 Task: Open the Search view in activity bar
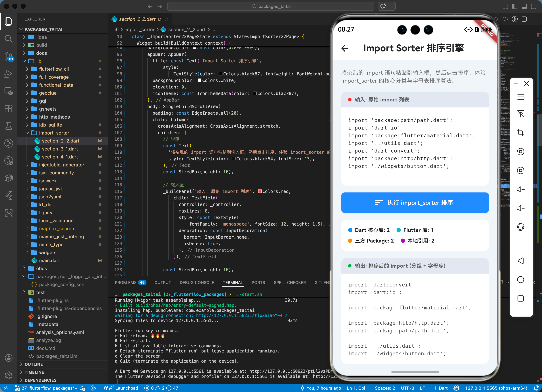tap(9, 39)
